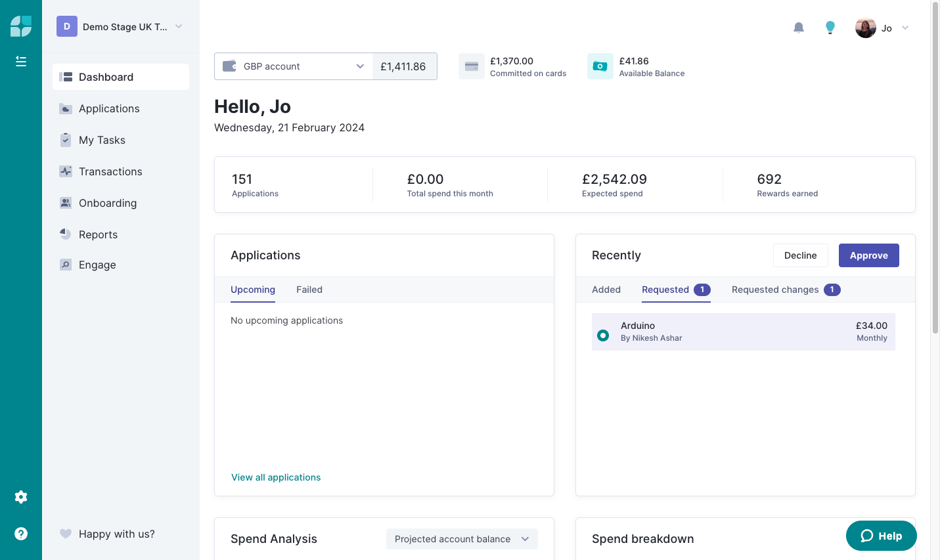Click the My Tasks clipboard icon

(x=66, y=140)
